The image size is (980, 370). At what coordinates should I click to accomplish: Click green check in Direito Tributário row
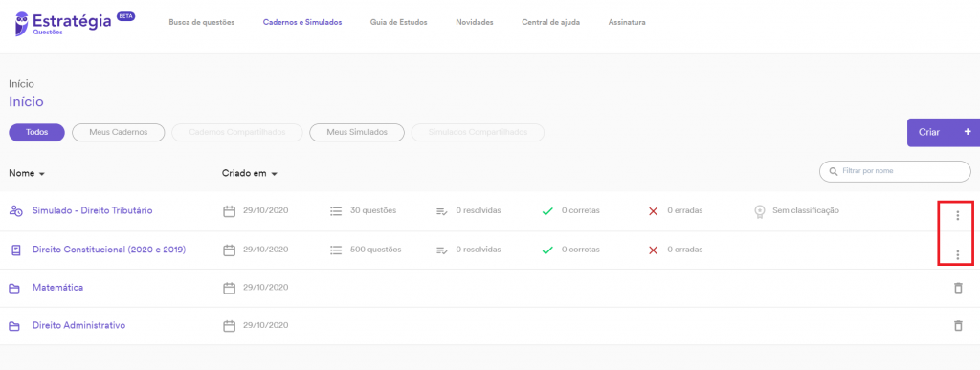click(x=547, y=211)
